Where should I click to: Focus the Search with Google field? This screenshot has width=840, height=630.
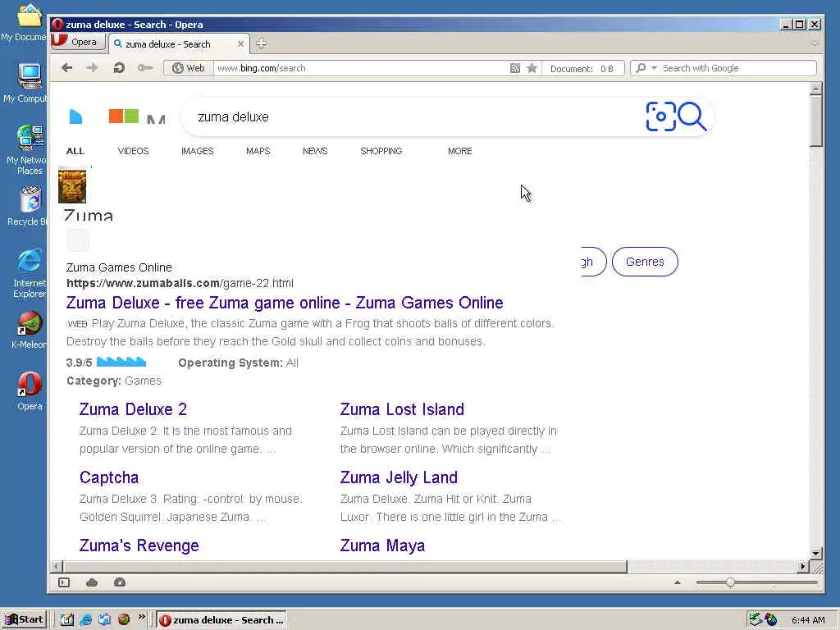[x=738, y=68]
